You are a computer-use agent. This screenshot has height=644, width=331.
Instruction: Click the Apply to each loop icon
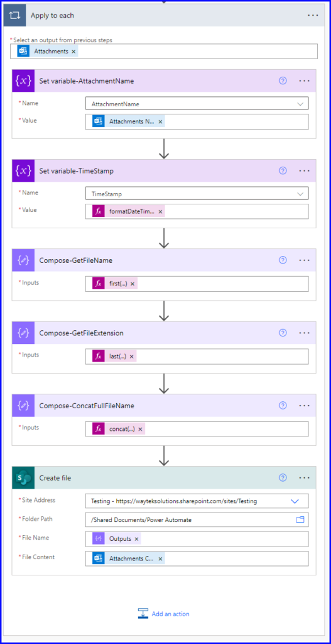pyautogui.click(x=14, y=15)
